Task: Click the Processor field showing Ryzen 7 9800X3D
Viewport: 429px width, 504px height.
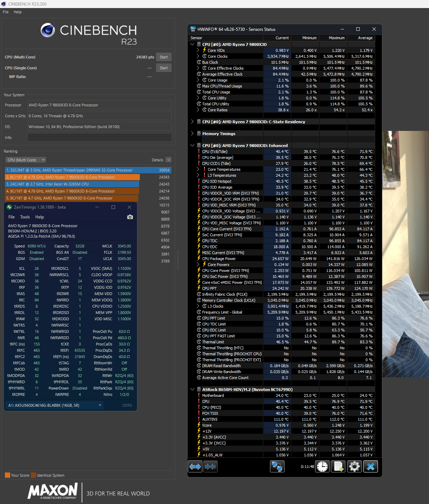Action: click(x=100, y=105)
